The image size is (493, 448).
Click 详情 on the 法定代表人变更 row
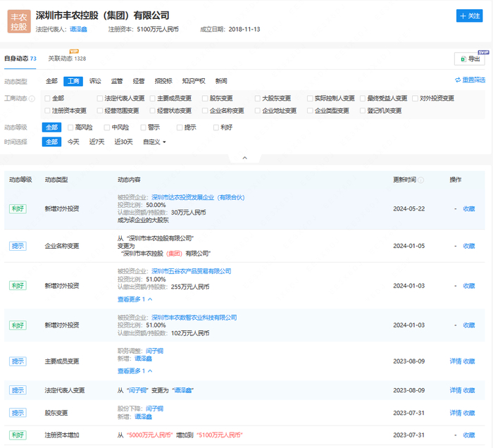coord(455,390)
